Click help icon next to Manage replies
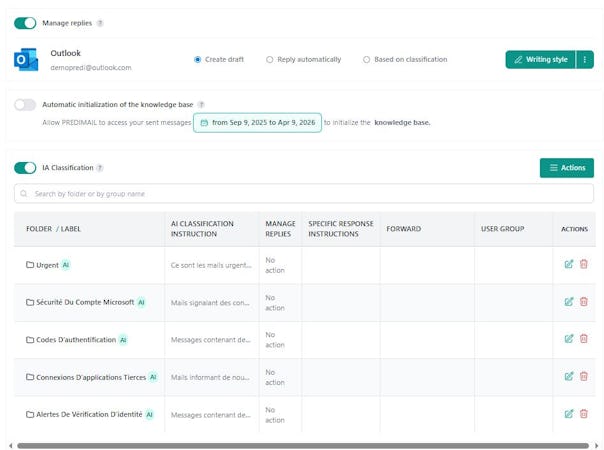604x450 pixels. [100, 23]
